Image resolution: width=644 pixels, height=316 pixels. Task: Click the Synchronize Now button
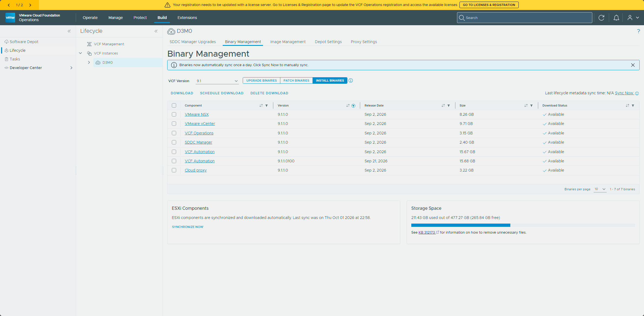tap(188, 227)
